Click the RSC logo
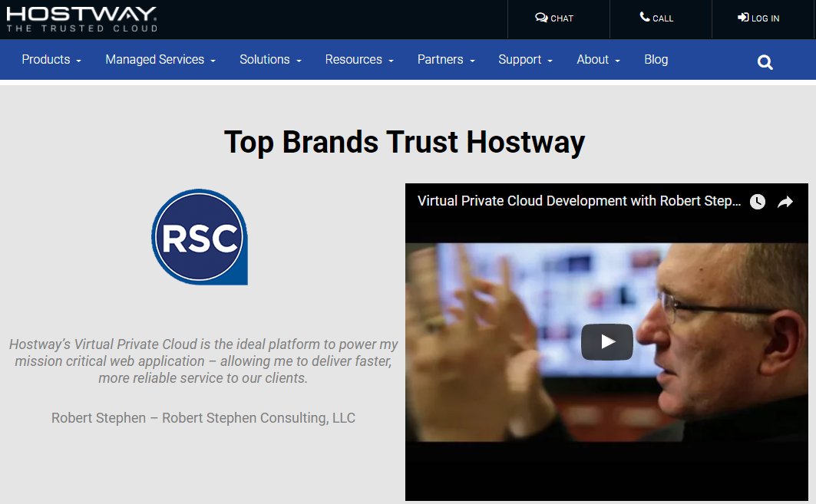816x504 pixels. pyautogui.click(x=200, y=236)
